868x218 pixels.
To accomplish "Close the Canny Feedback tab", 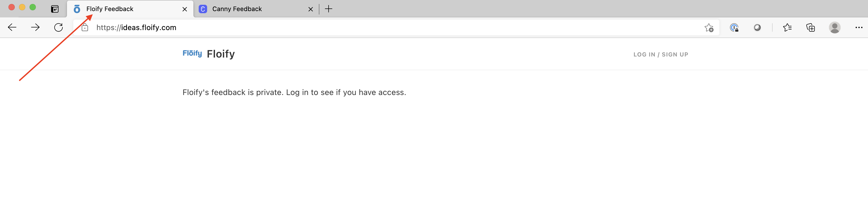I will coord(311,9).
